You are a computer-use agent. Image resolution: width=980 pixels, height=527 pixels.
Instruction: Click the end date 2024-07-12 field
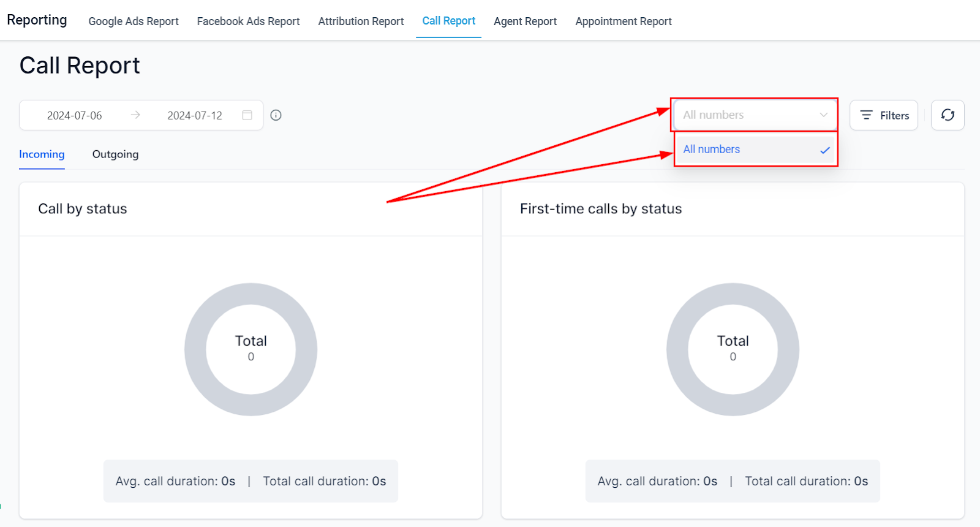click(x=195, y=115)
